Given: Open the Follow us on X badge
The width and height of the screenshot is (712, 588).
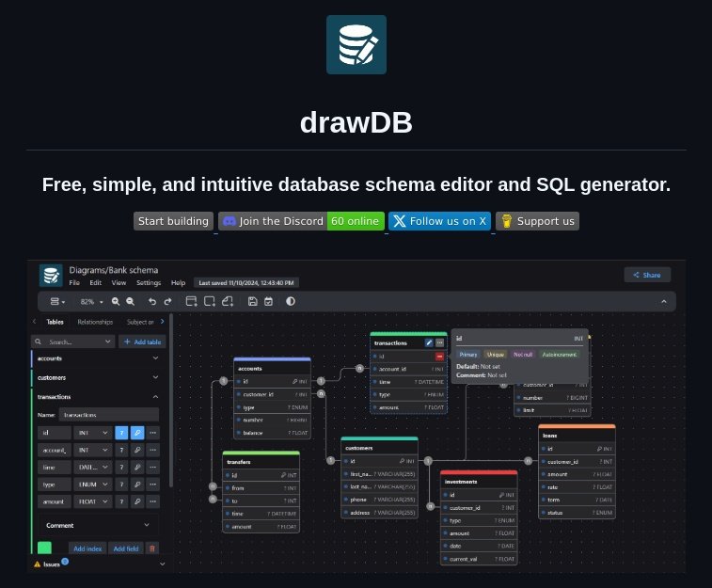Looking at the screenshot, I should click(439, 221).
